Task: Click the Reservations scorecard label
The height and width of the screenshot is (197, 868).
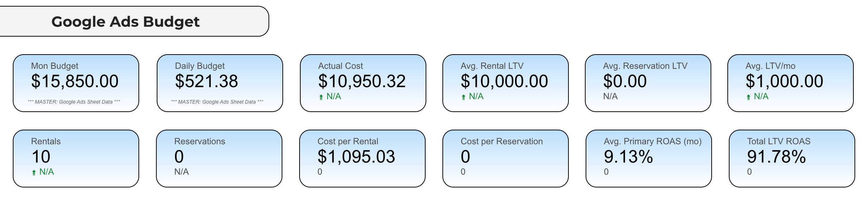Action: tap(199, 141)
